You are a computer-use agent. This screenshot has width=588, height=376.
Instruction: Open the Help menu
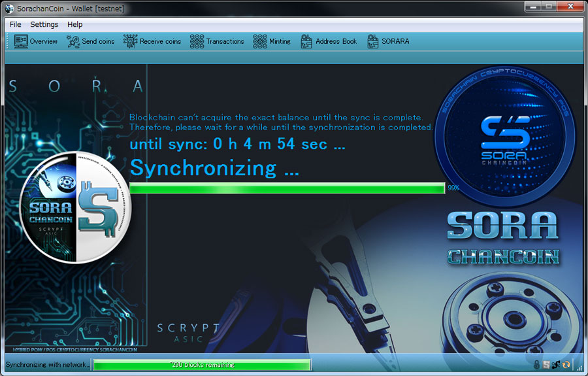tap(74, 24)
